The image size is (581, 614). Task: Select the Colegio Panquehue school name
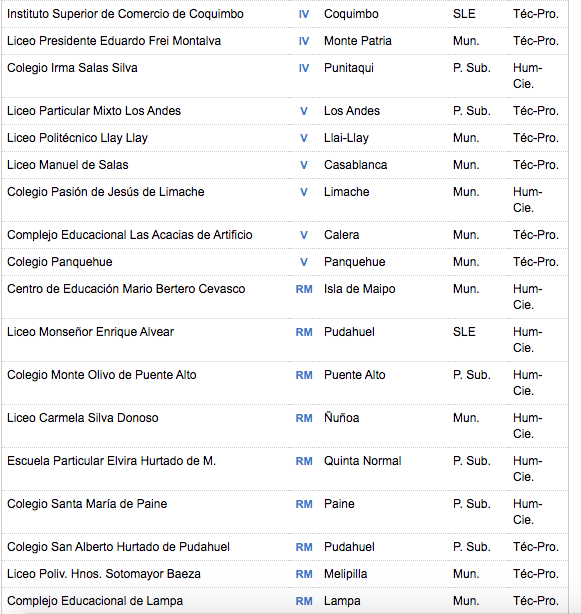[60, 262]
